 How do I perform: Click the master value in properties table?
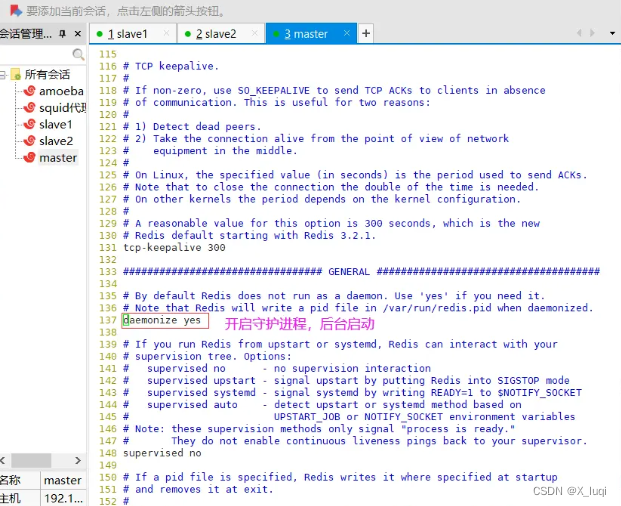coord(63,480)
